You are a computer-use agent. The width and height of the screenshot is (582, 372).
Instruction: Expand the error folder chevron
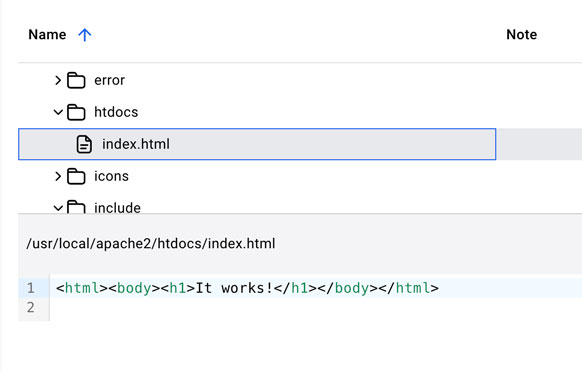58,80
